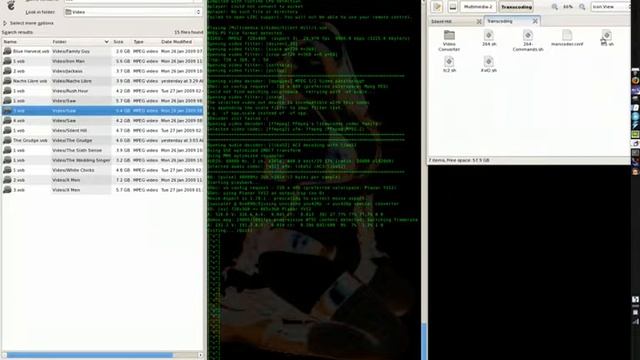Image resolution: width=640 pixels, height=360 pixels.
Task: Select the 4.vob file in Video/Saw
Action: coord(102,120)
